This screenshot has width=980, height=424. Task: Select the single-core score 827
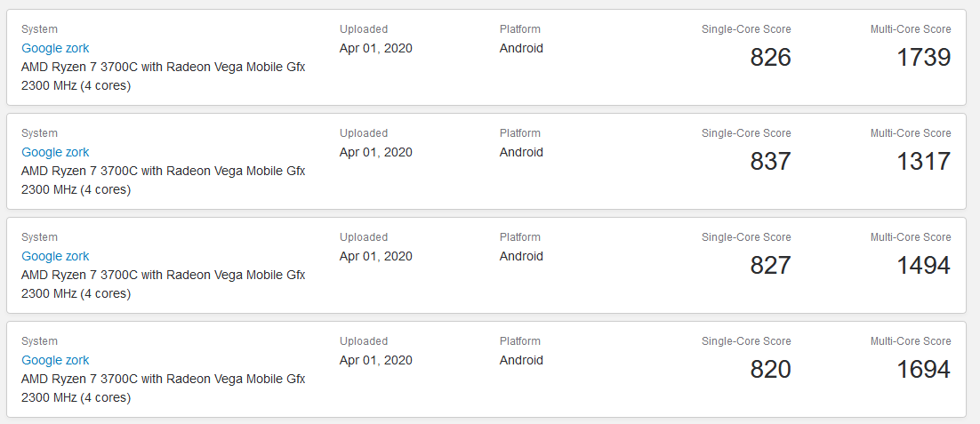(770, 266)
